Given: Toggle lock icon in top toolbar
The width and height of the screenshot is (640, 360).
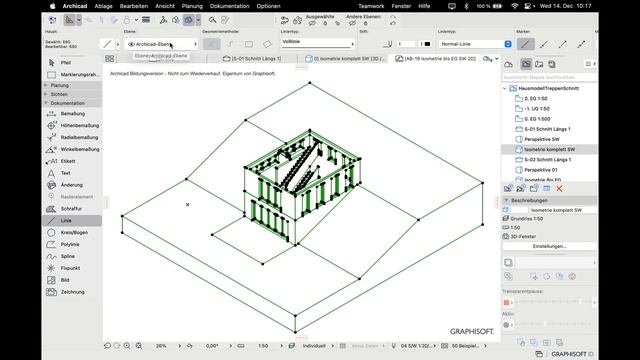Looking at the screenshot, I should (x=127, y=20).
